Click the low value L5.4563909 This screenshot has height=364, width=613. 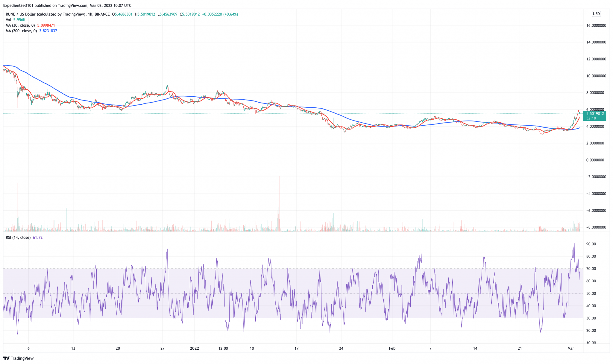[168, 14]
